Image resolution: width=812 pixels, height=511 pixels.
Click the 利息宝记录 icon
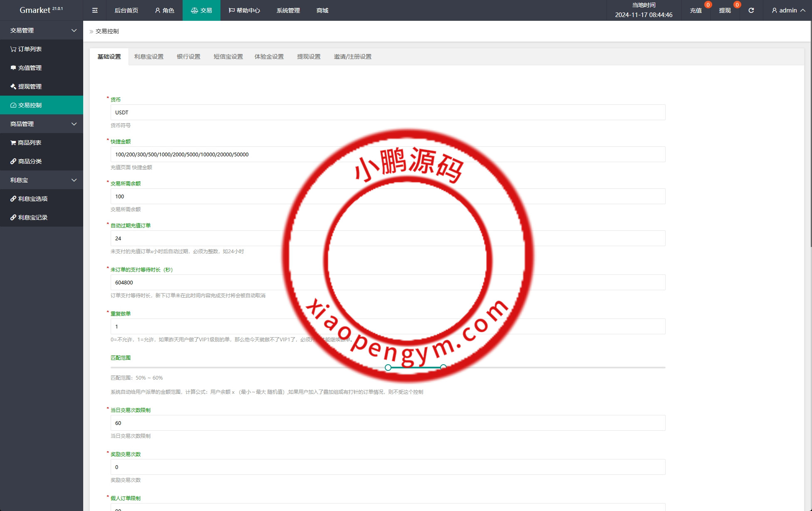tap(13, 217)
